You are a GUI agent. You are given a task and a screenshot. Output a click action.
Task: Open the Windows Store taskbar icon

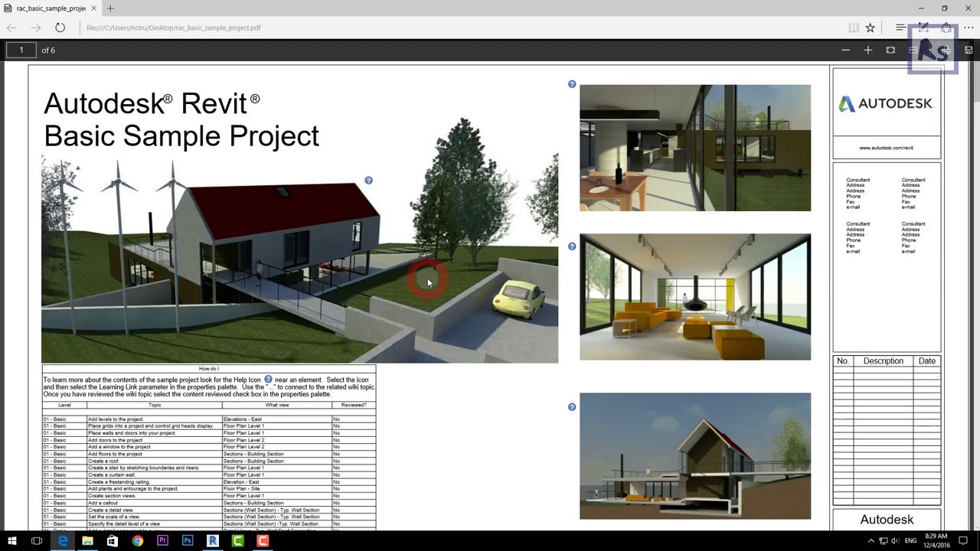[113, 541]
